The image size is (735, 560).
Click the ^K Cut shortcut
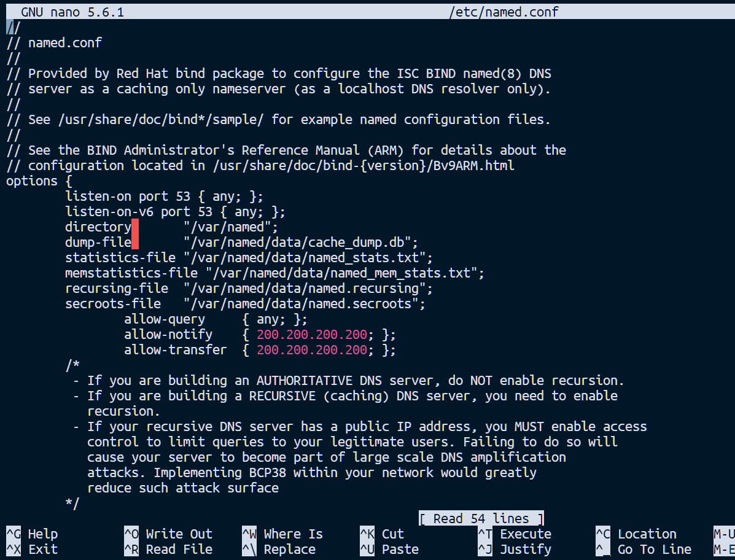[381, 534]
